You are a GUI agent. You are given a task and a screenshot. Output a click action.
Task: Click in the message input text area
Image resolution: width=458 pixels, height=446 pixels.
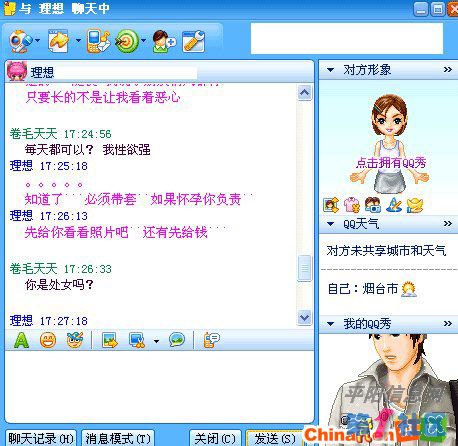click(x=159, y=386)
